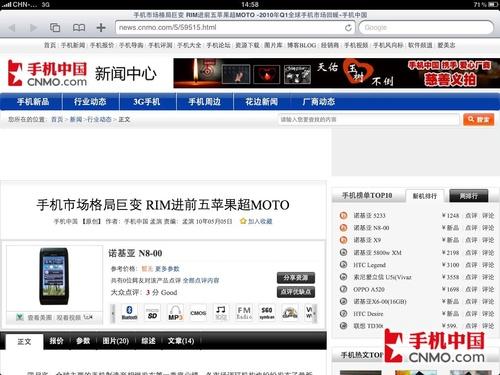
Task: Reload the page with the refresh icon
Action: click(x=348, y=28)
